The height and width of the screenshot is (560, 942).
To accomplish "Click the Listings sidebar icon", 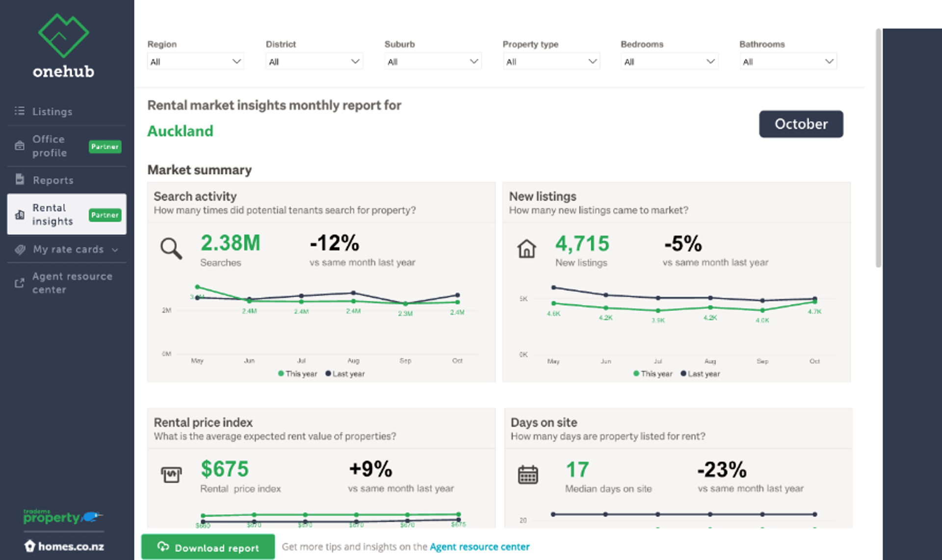I will tap(20, 111).
